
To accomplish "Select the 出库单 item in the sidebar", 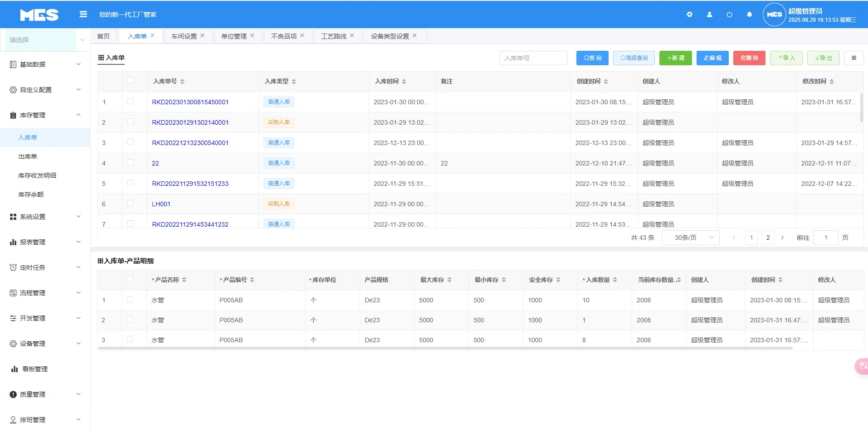I will coord(28,156).
